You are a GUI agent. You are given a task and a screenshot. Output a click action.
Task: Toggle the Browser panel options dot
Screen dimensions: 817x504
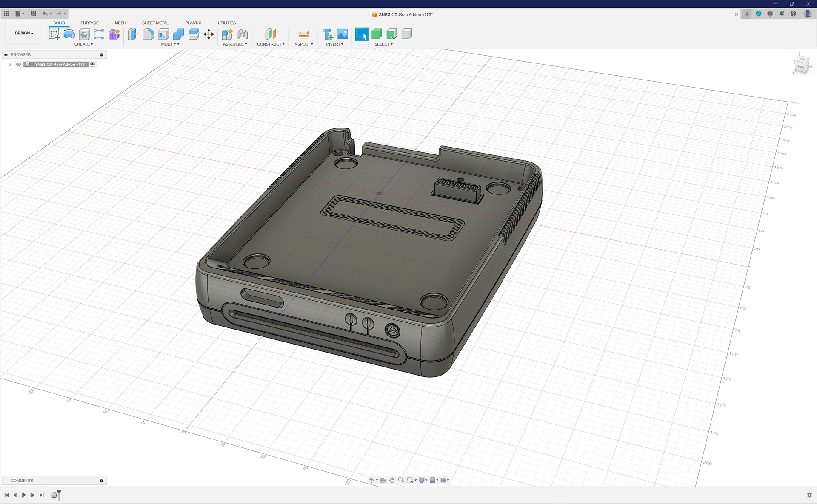101,54
